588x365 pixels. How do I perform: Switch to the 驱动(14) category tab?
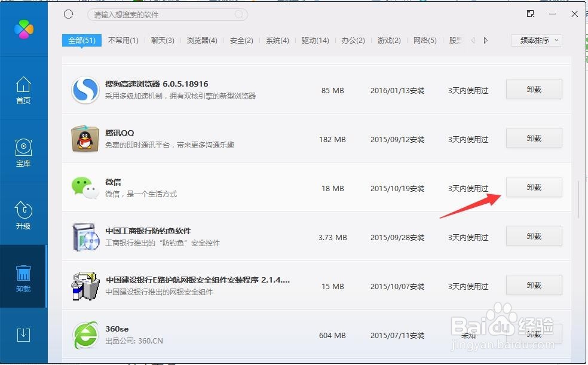pos(315,41)
